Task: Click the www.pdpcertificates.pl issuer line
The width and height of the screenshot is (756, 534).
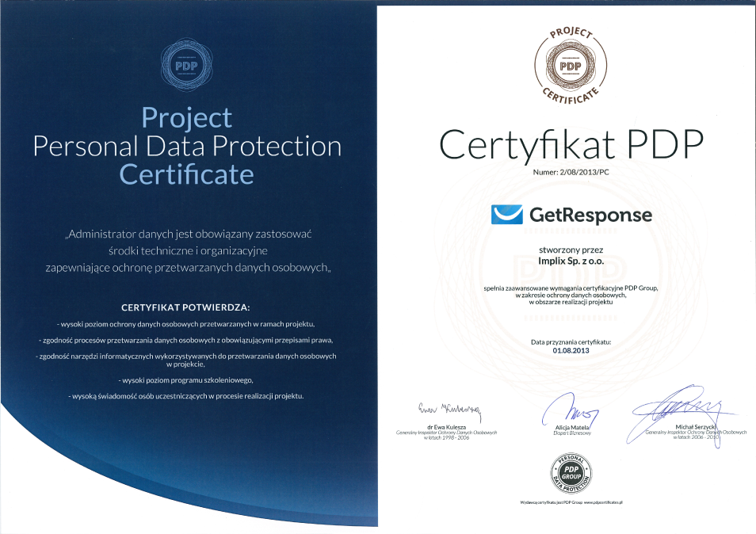Action: [572, 502]
